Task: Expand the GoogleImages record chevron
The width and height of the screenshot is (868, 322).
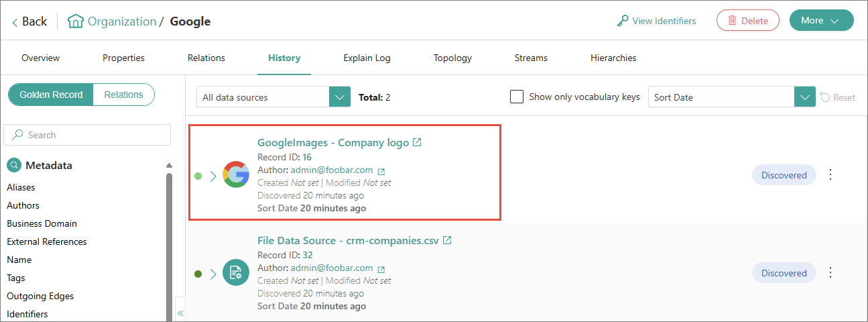Action: click(213, 176)
